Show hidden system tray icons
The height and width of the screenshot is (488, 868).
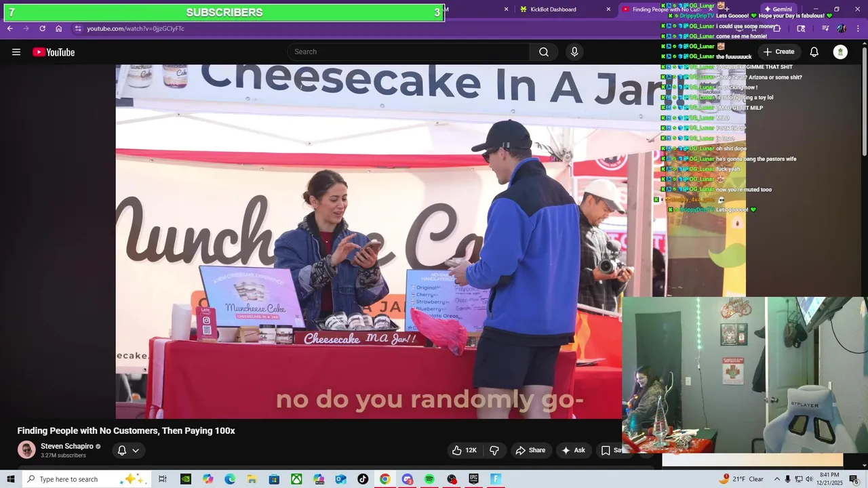coord(777,479)
